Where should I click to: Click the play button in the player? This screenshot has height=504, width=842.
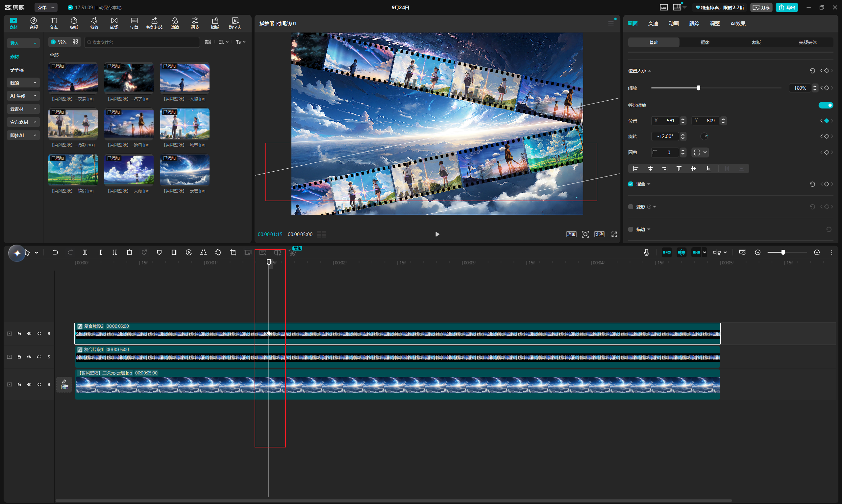[x=437, y=234]
